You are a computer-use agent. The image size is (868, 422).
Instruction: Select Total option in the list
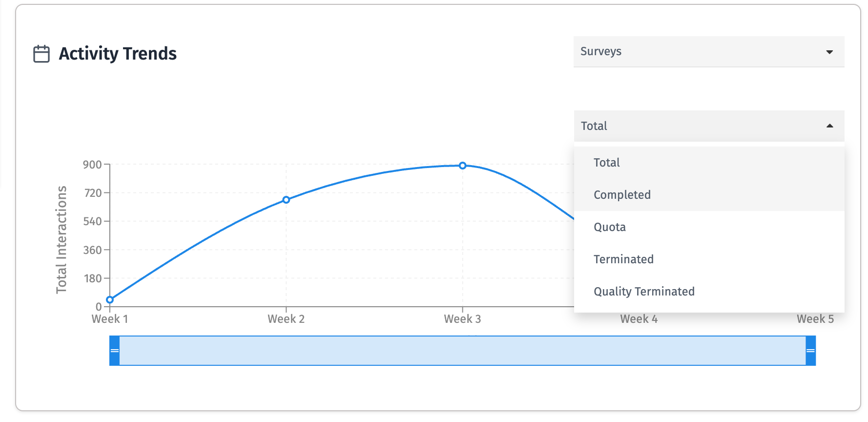click(x=607, y=163)
